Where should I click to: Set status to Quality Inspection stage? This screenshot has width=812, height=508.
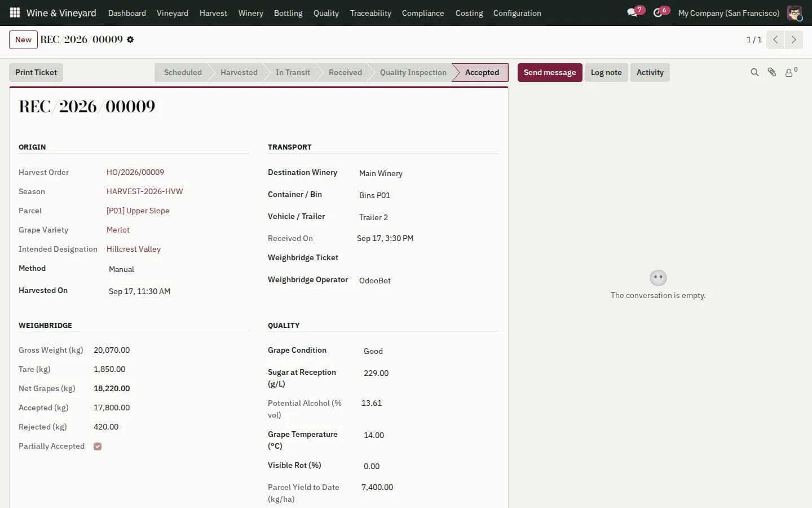click(x=413, y=72)
